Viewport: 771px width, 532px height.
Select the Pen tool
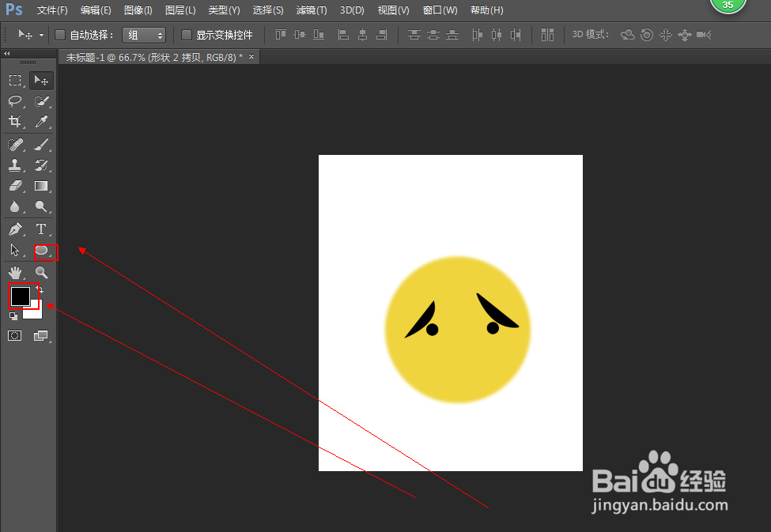point(15,229)
